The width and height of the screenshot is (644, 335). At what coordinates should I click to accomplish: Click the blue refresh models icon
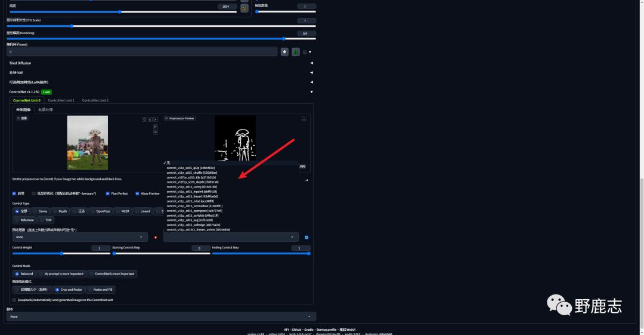pyautogui.click(x=306, y=238)
